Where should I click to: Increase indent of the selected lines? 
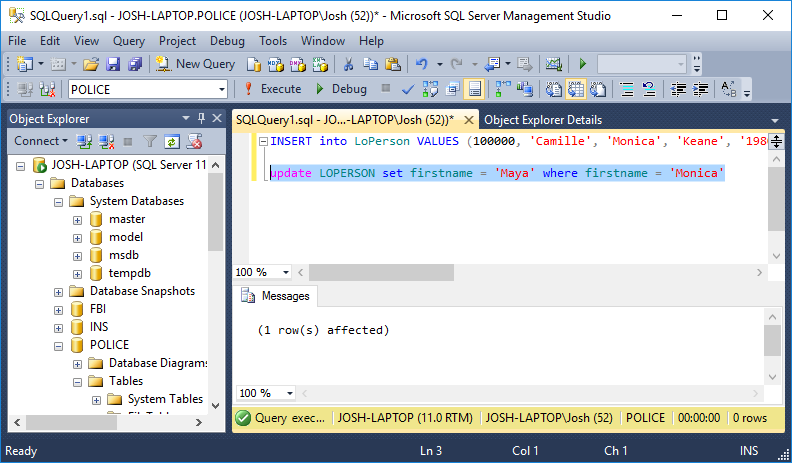[700, 89]
